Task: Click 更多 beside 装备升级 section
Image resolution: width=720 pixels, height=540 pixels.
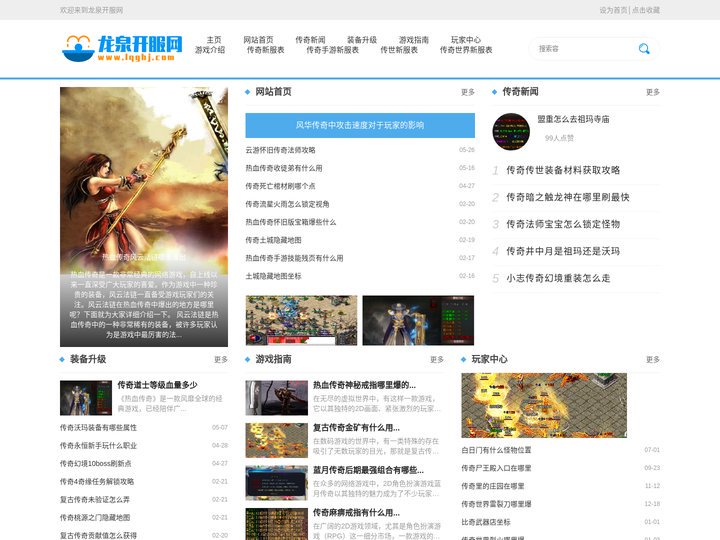Action: pos(221,360)
